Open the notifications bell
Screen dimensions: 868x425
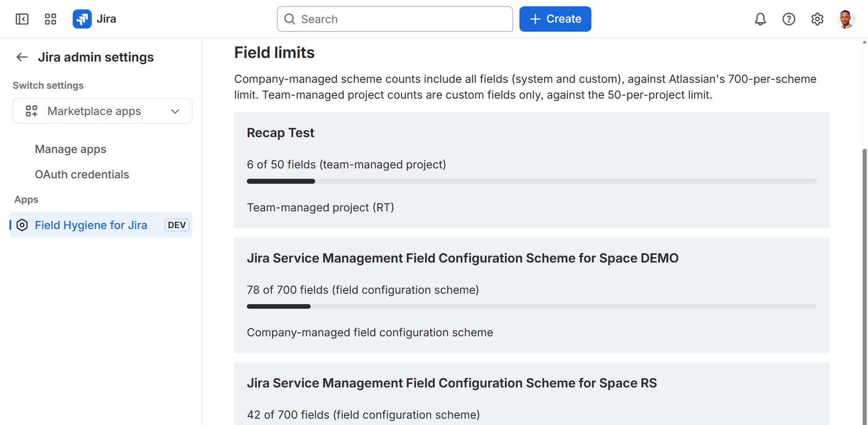(x=760, y=19)
